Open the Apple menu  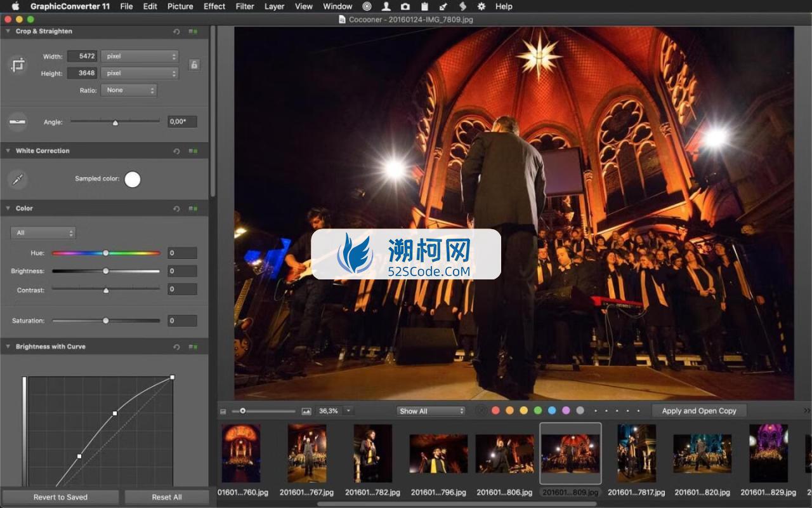pyautogui.click(x=16, y=6)
